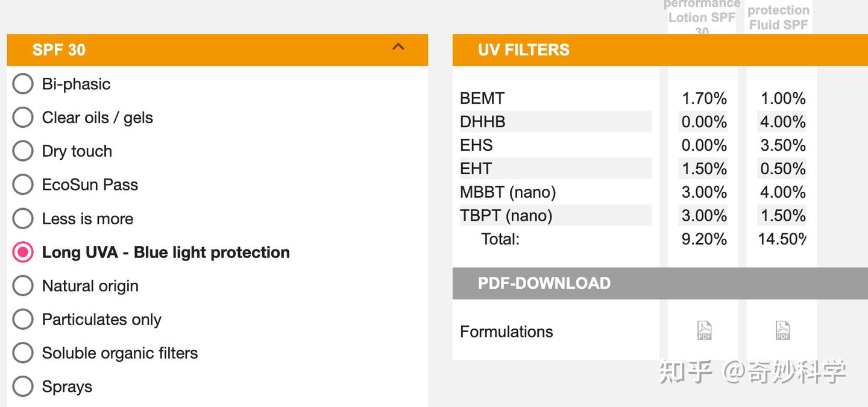The width and height of the screenshot is (868, 407).
Task: Select the Dry touch option
Action: pyautogui.click(x=23, y=151)
